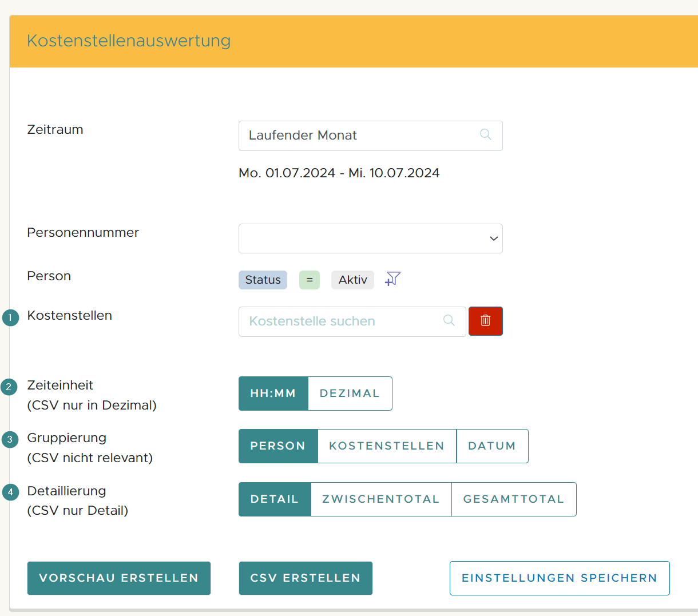Click the magnifier in Kostenstelle suchen field

(x=449, y=321)
